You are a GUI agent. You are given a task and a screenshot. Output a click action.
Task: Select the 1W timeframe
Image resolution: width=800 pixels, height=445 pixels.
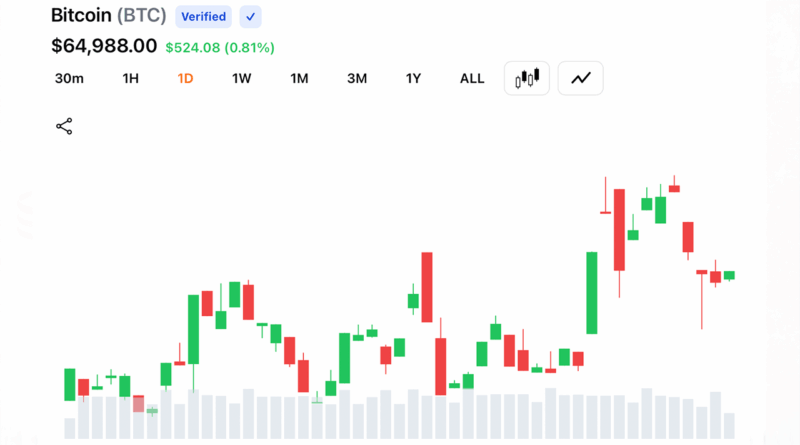click(241, 79)
